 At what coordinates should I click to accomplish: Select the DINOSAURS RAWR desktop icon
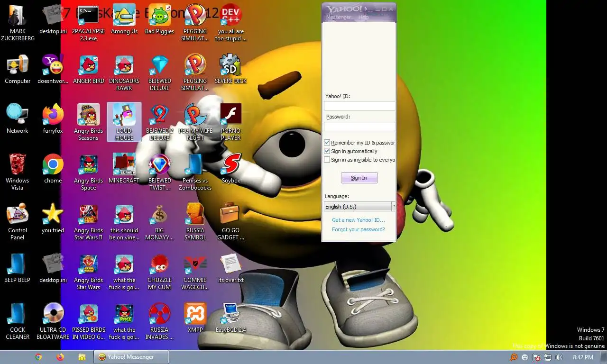pyautogui.click(x=124, y=73)
